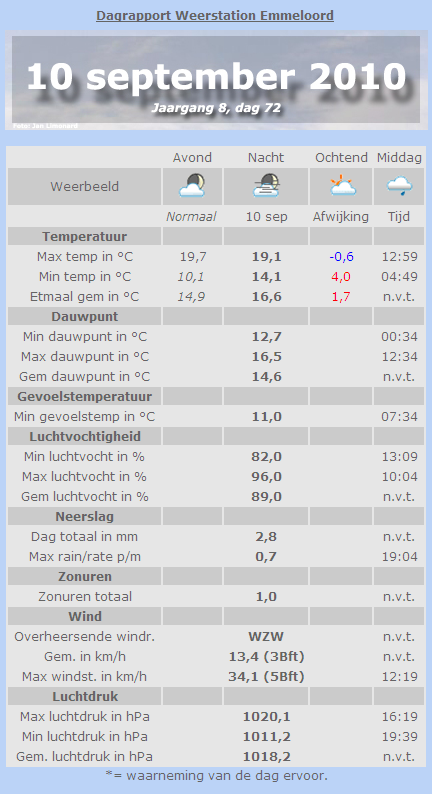Screen dimensions: 432x794
Task: Click the Ochtend sun and cloud icon
Action: click(341, 186)
